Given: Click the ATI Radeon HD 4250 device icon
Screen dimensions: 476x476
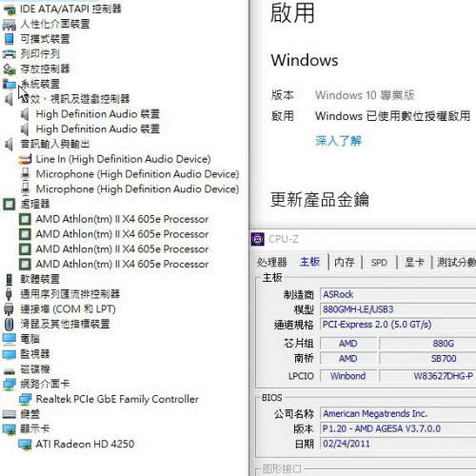Looking at the screenshot, I should (25, 445).
